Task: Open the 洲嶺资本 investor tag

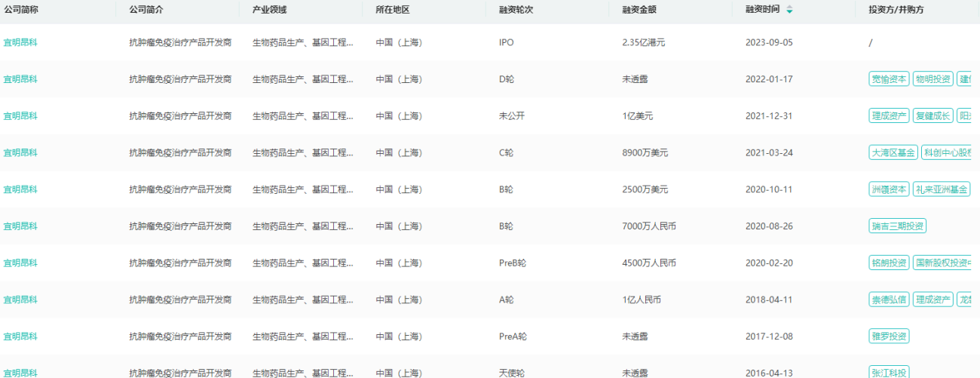Action: pos(889,189)
